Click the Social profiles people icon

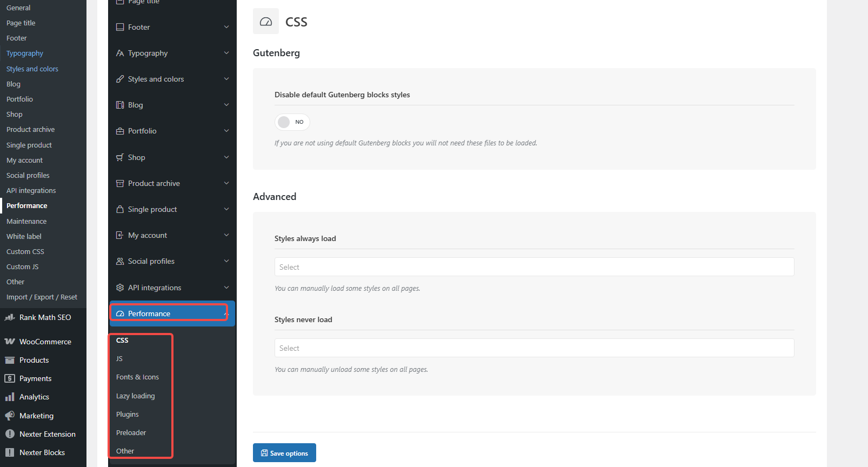(x=120, y=261)
